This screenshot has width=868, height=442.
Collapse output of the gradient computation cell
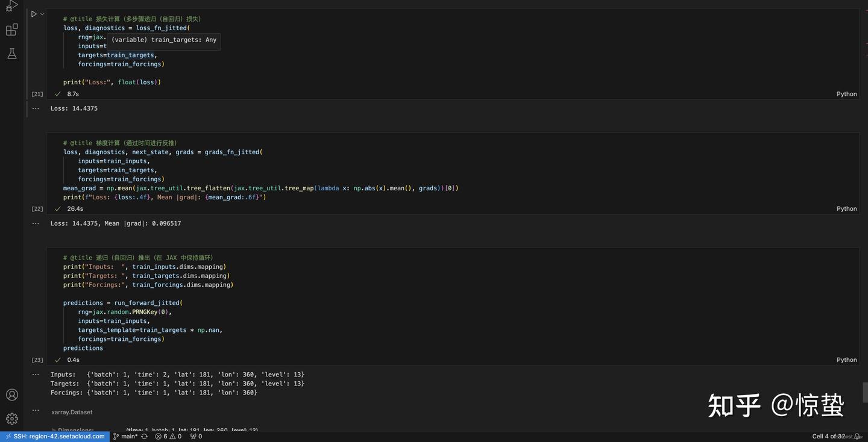tap(35, 223)
